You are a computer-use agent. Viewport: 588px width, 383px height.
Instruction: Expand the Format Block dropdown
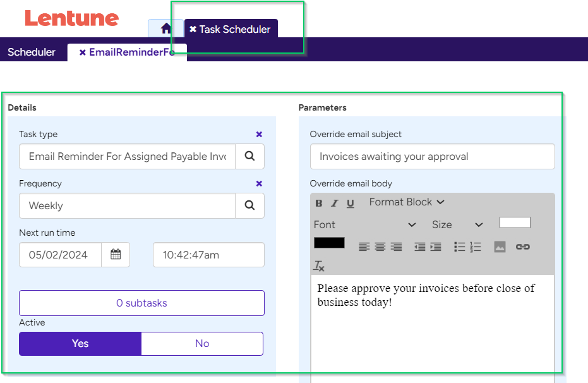pos(407,202)
